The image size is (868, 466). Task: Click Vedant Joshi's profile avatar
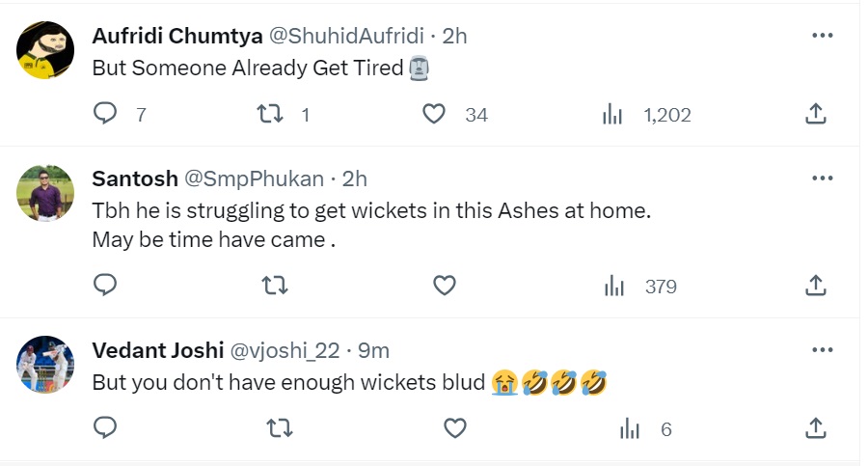click(x=45, y=365)
